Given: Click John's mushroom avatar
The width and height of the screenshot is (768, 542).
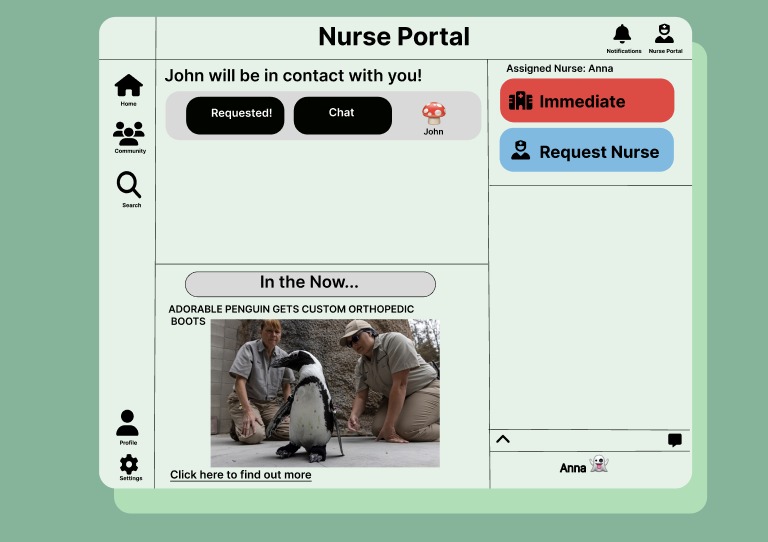Looking at the screenshot, I should [433, 113].
